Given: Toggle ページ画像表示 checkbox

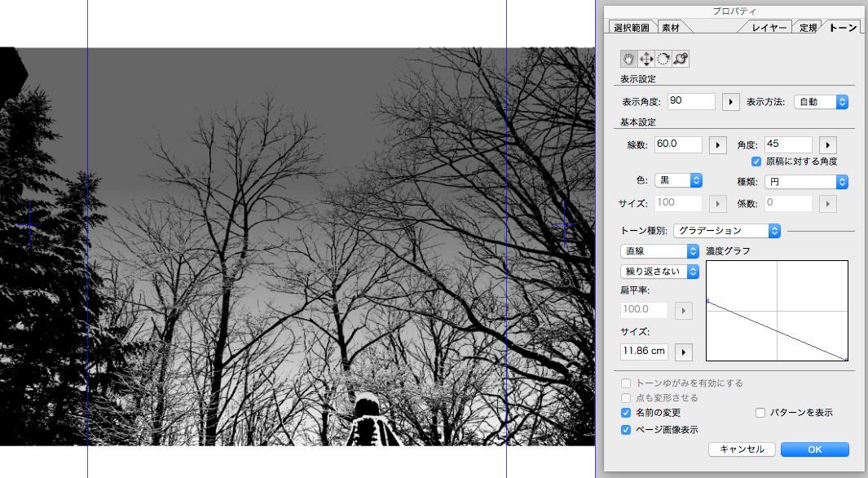Looking at the screenshot, I should click(626, 430).
